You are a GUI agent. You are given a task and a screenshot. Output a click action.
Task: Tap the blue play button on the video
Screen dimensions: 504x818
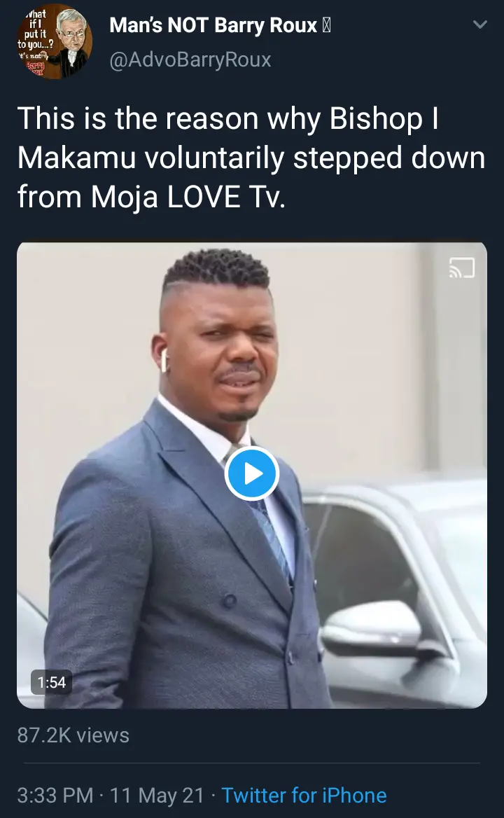tap(252, 473)
